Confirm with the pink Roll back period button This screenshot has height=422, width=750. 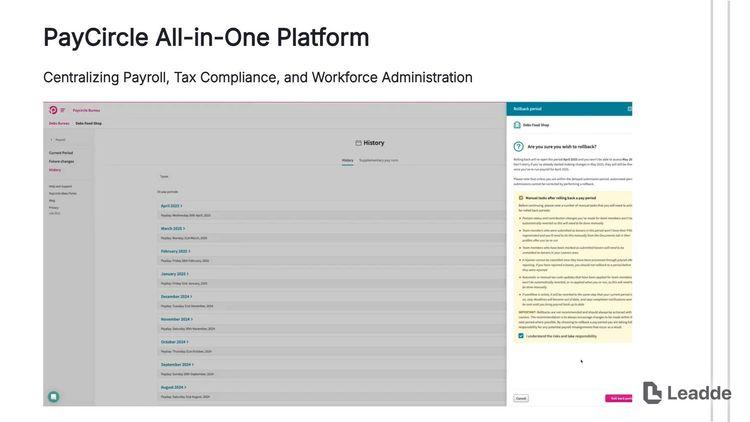[618, 398]
